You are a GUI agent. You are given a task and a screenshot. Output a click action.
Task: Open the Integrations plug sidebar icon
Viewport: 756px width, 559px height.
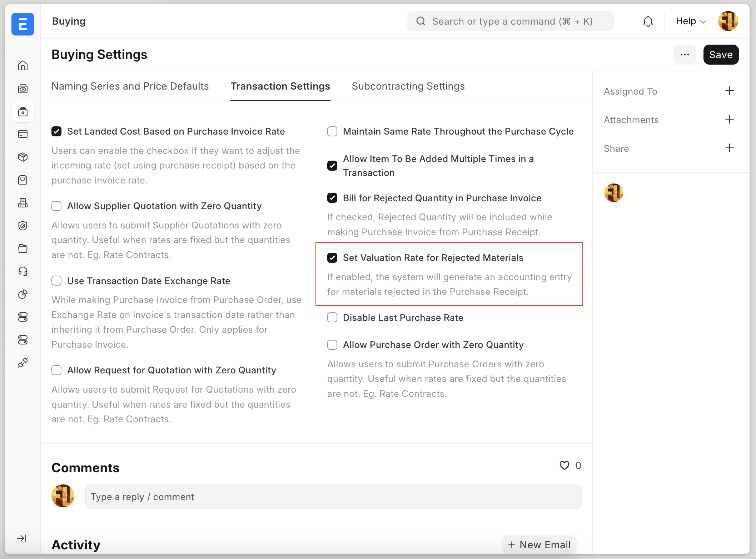23,363
